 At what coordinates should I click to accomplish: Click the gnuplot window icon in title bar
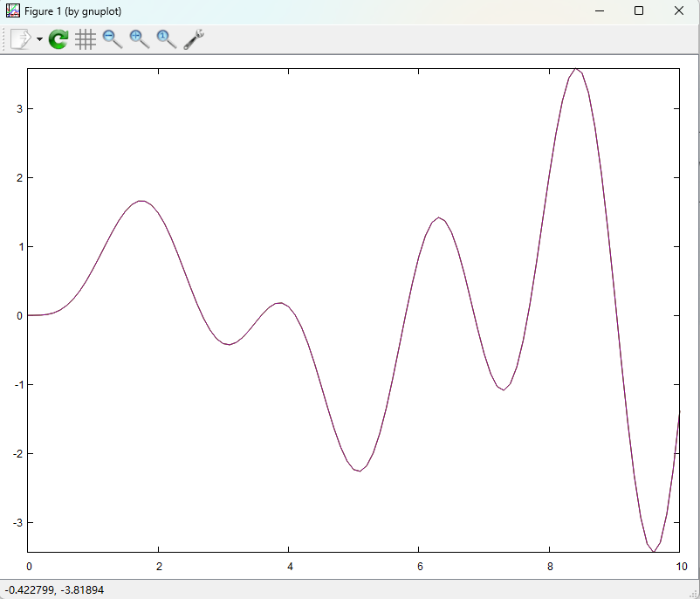pos(13,10)
